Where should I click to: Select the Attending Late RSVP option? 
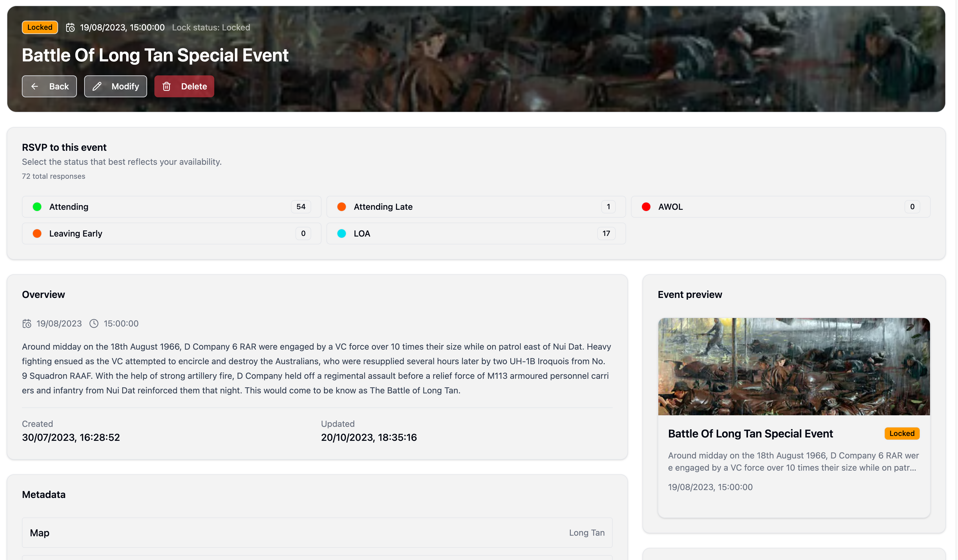(x=476, y=207)
